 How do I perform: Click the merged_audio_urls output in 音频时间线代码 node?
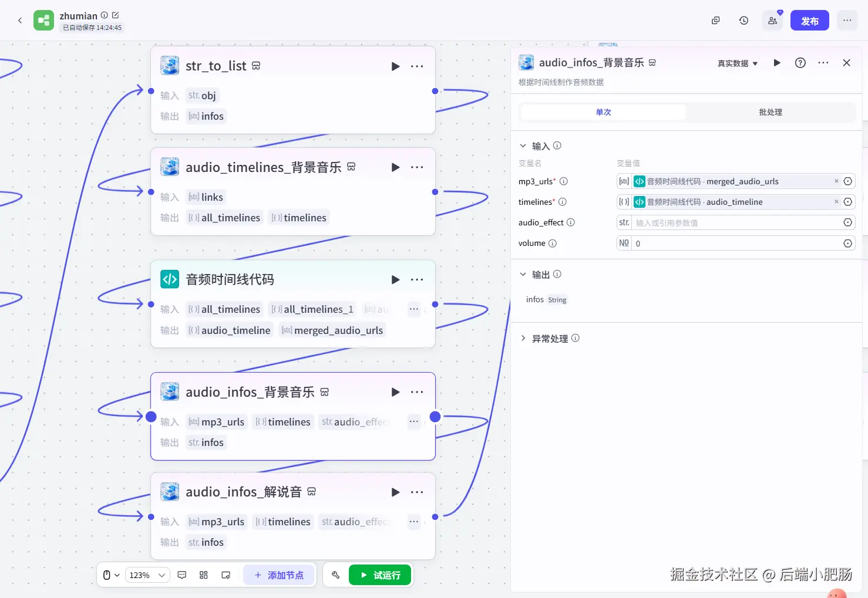pos(332,330)
